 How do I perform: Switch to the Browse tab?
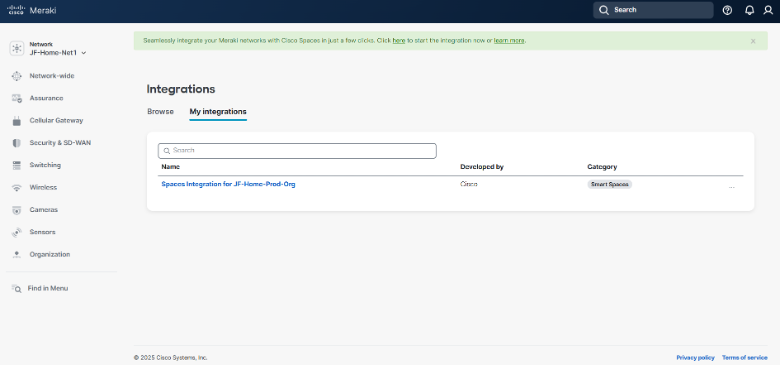point(160,111)
